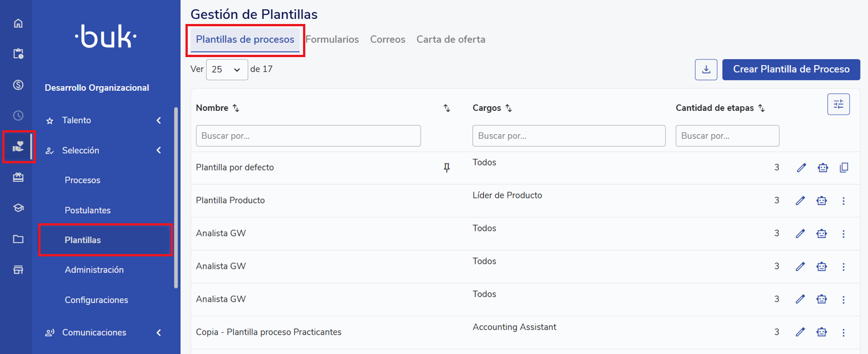Click robot icon for Plantilla por defecto
This screenshot has height=354, width=868.
822,168
